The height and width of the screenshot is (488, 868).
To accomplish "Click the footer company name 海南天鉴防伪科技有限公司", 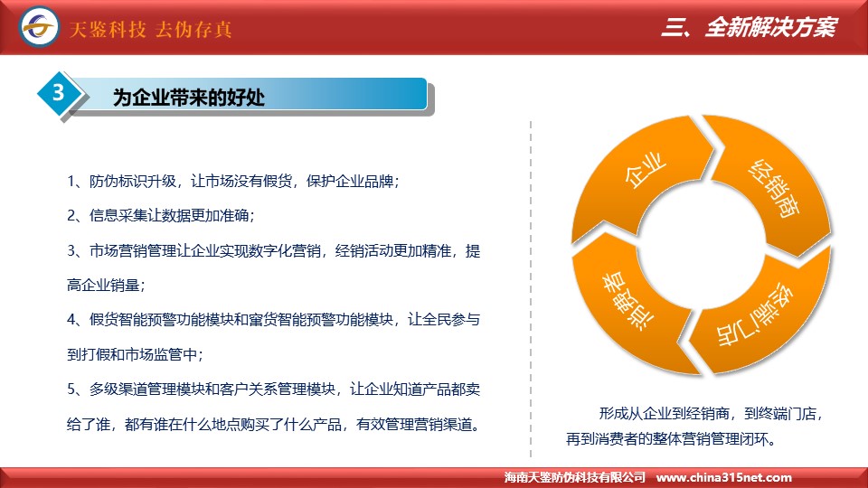I will click(x=575, y=477).
